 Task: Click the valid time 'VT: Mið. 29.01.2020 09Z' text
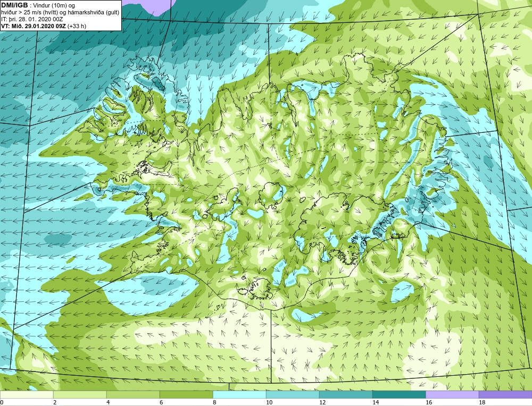(34, 26)
